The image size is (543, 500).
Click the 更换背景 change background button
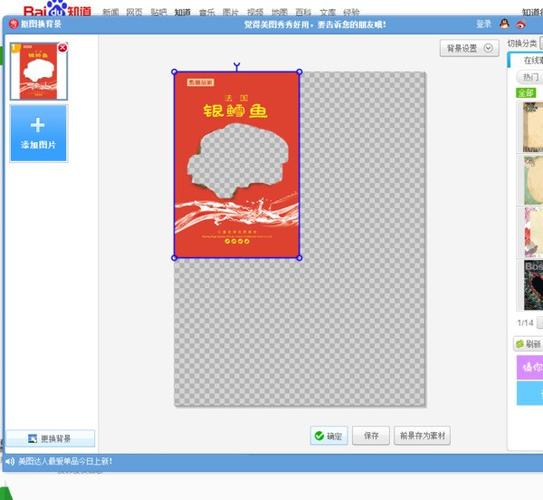[x=51, y=438]
